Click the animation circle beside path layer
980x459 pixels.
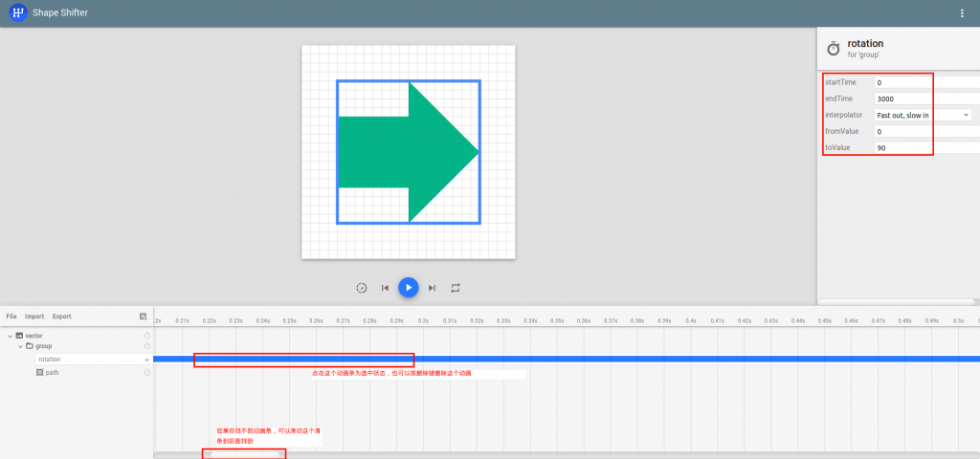pos(146,373)
